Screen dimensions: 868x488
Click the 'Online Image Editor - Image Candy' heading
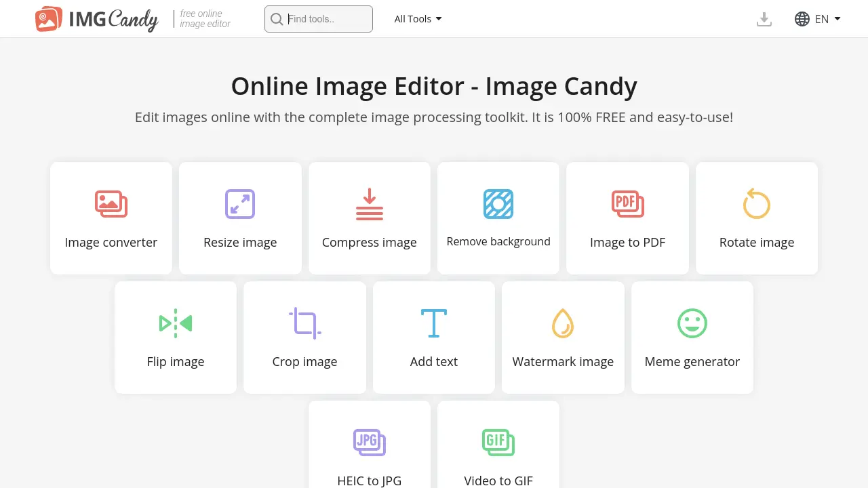tap(434, 86)
